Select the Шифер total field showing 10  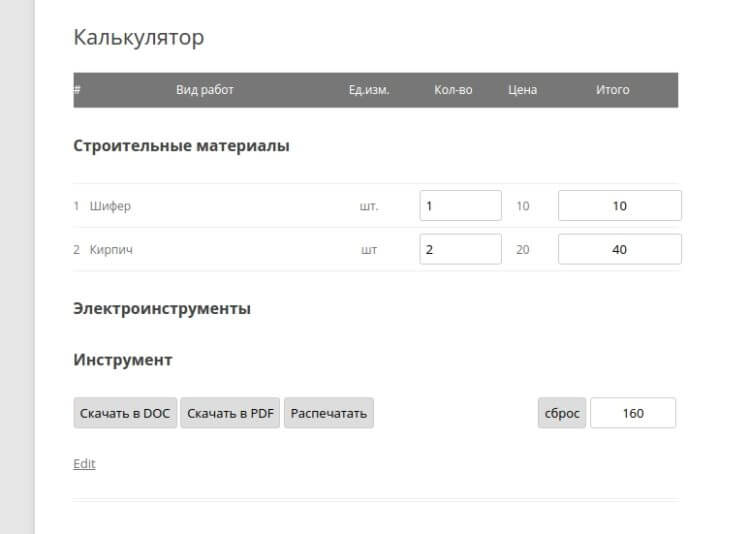click(x=619, y=206)
